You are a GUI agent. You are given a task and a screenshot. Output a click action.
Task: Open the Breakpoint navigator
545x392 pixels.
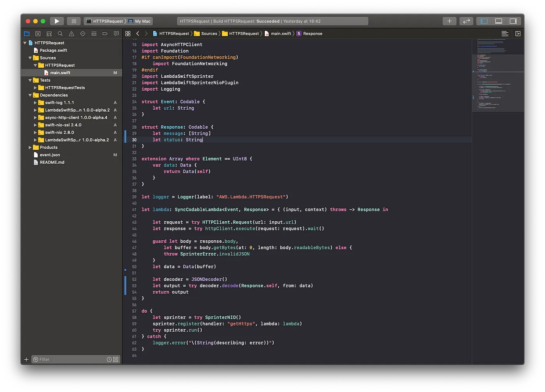105,34
